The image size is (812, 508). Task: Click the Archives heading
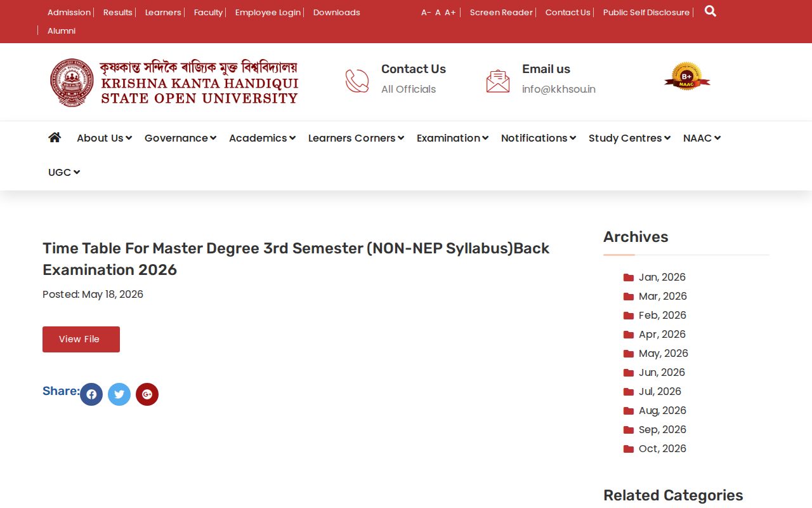636,237
